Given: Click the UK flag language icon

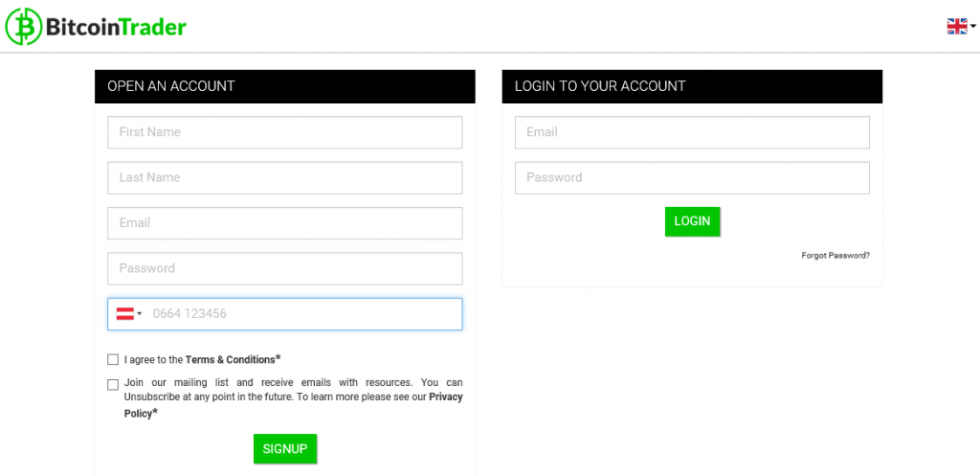Looking at the screenshot, I should (x=956, y=27).
